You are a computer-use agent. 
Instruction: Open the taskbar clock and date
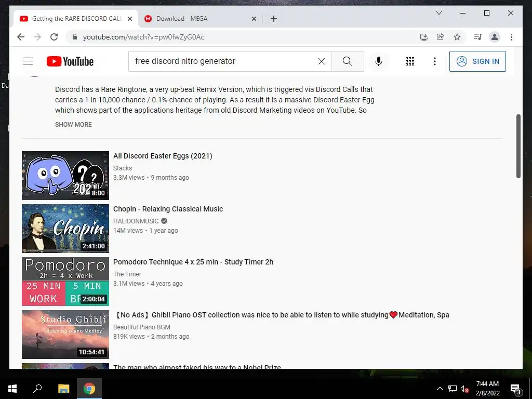point(487,389)
